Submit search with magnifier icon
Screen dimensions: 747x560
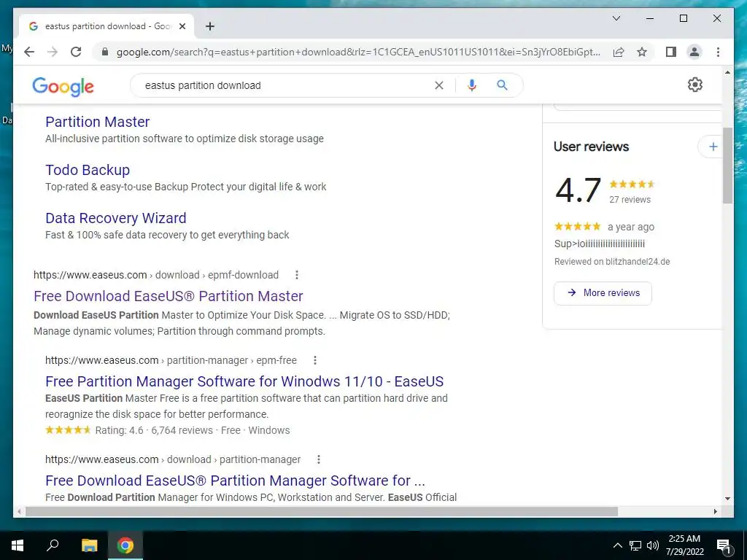pos(502,85)
